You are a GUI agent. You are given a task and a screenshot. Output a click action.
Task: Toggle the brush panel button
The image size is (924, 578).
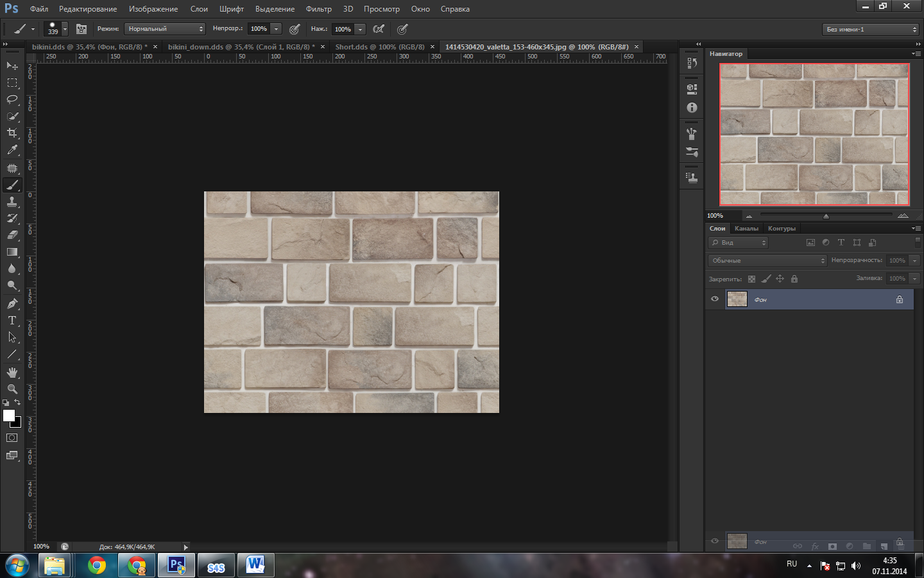point(81,29)
